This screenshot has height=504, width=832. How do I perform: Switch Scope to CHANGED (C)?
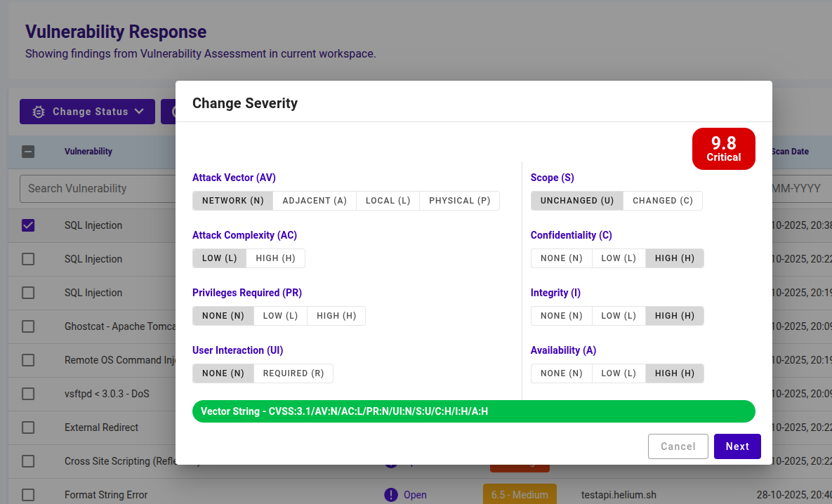[x=662, y=201]
